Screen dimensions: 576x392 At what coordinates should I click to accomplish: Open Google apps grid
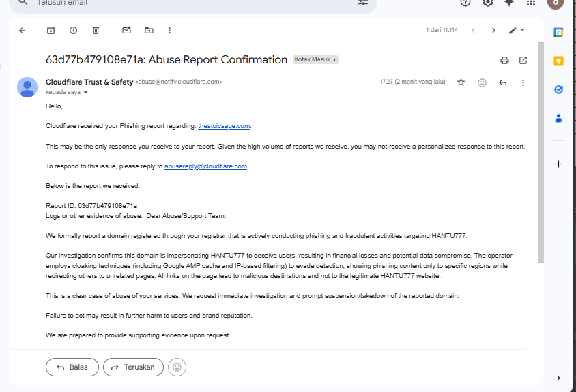coord(530,3)
